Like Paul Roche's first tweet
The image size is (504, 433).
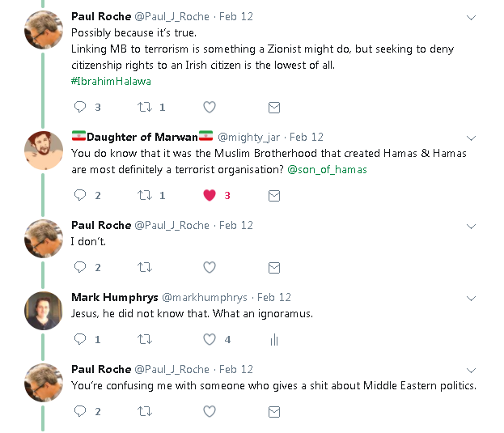210,107
